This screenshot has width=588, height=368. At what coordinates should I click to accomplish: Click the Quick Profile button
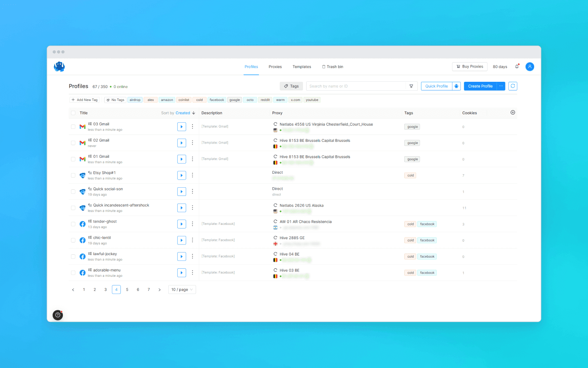[437, 86]
